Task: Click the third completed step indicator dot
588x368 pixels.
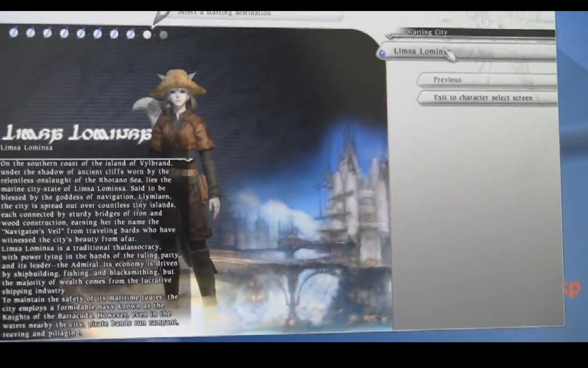Action: [47, 33]
